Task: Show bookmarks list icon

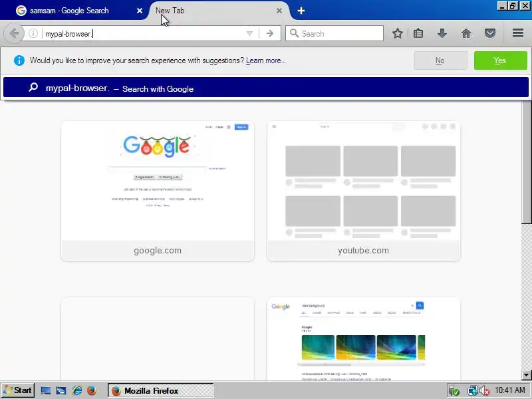Action: [x=418, y=33]
